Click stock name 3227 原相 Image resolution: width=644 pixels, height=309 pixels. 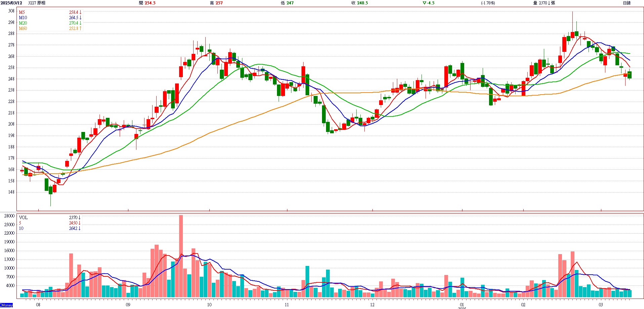37,3
